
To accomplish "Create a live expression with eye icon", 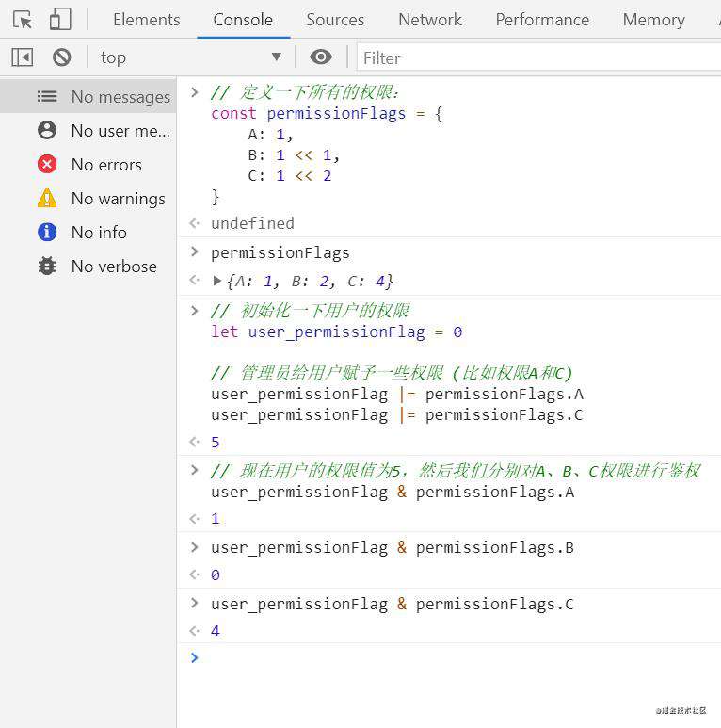I will point(321,57).
